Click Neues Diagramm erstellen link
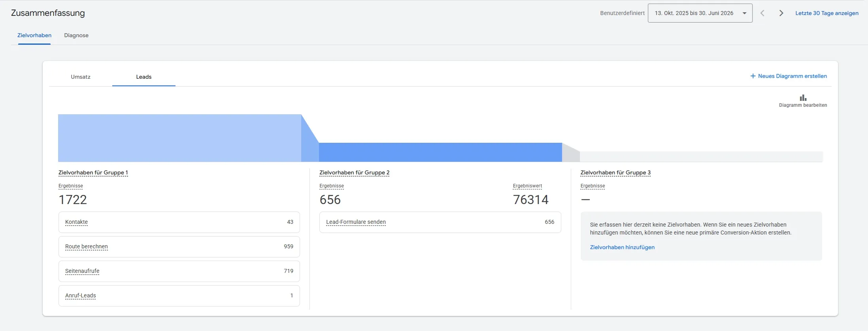This screenshot has height=331, width=868. pos(792,76)
